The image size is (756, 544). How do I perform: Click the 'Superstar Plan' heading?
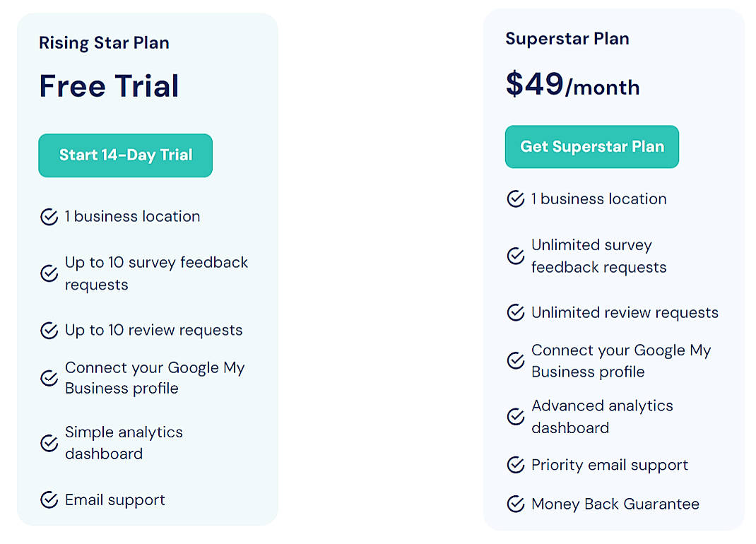567,39
